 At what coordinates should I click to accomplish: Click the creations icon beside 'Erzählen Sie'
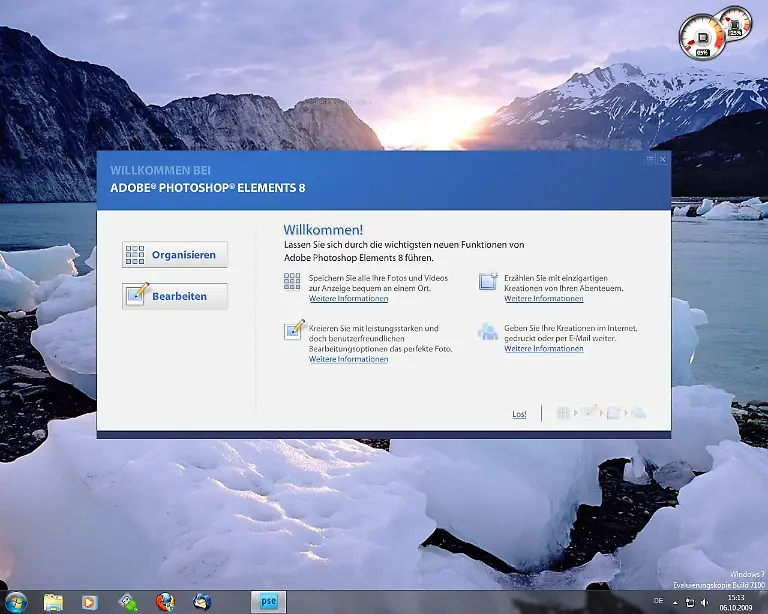488,281
